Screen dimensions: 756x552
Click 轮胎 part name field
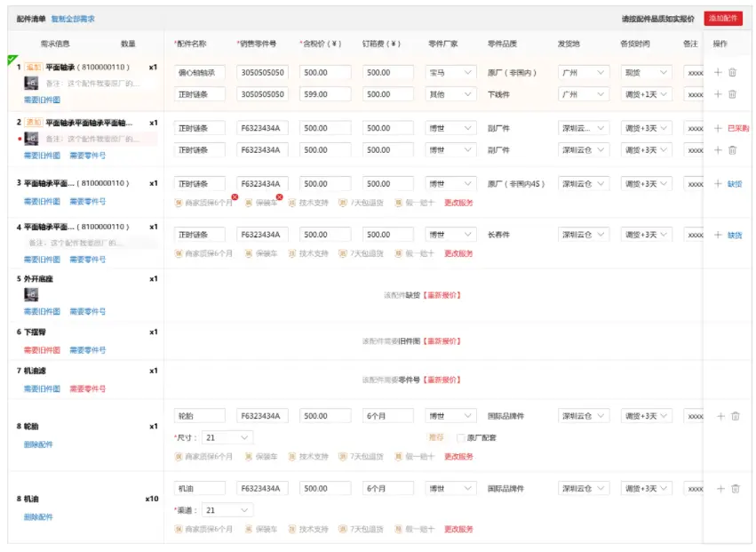click(200, 416)
